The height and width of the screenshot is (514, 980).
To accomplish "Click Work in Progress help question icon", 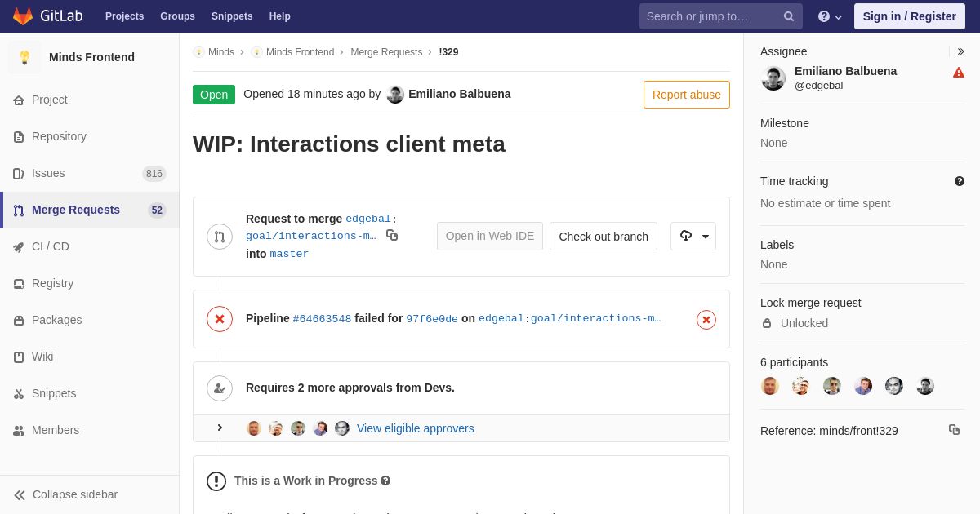I will point(385,481).
